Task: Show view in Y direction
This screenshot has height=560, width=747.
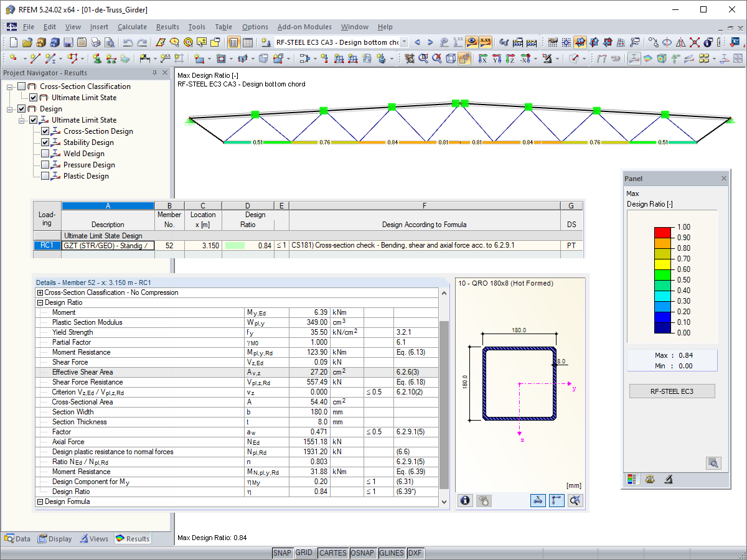Action: point(497,58)
